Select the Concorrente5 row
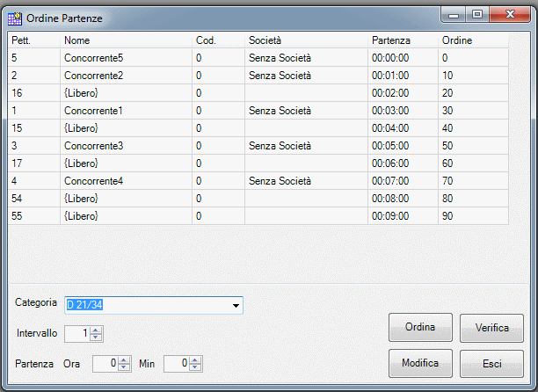Image resolution: width=538 pixels, height=392 pixels. pyautogui.click(x=258, y=58)
